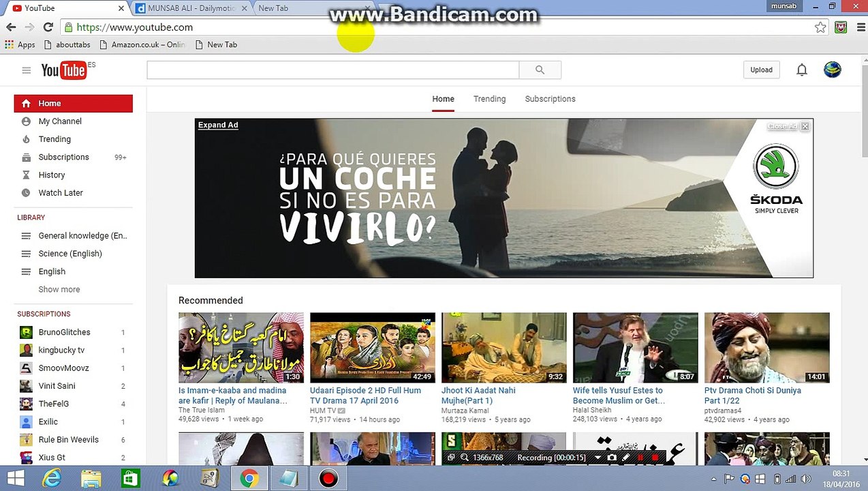
Task: Switch to the Subscriptions top tab
Action: (551, 99)
